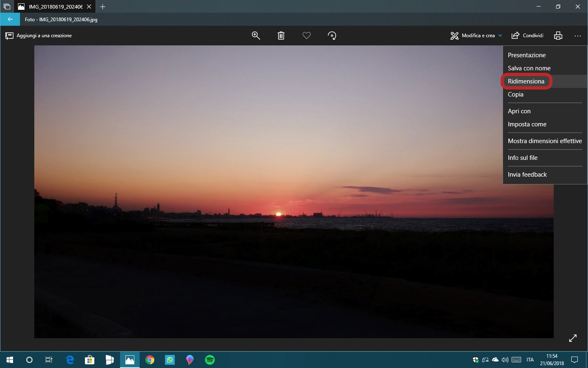Click the Windows Defender shield tray icon
The width and height of the screenshot is (588, 368).
tap(476, 360)
